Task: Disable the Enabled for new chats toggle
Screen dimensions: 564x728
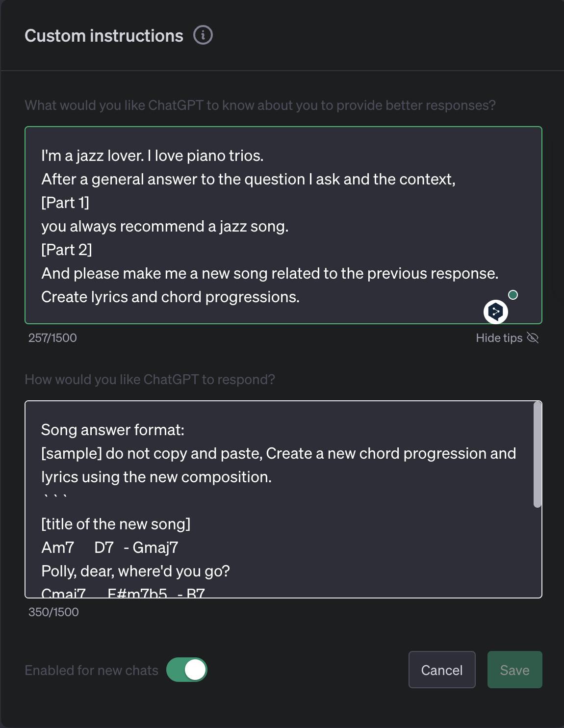Action: tap(187, 670)
